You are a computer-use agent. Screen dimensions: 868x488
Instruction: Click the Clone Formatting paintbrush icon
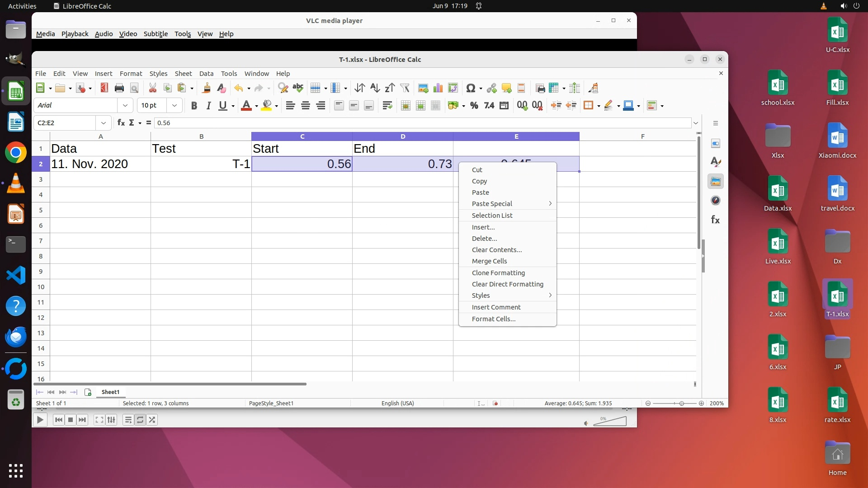coord(206,88)
